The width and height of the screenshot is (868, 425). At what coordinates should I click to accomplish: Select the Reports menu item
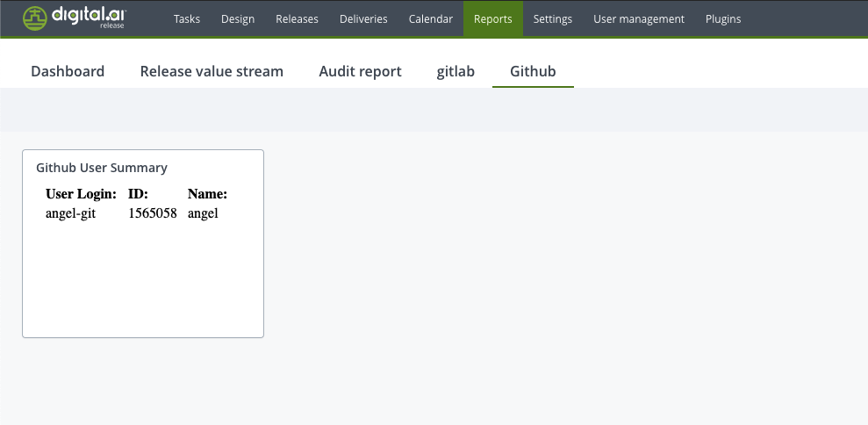pos(492,19)
